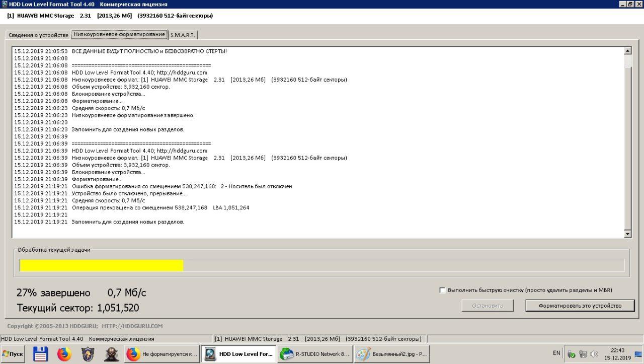Restore down the application window
Image resolution: width=644 pixels, height=364 pixels.
point(631,4)
